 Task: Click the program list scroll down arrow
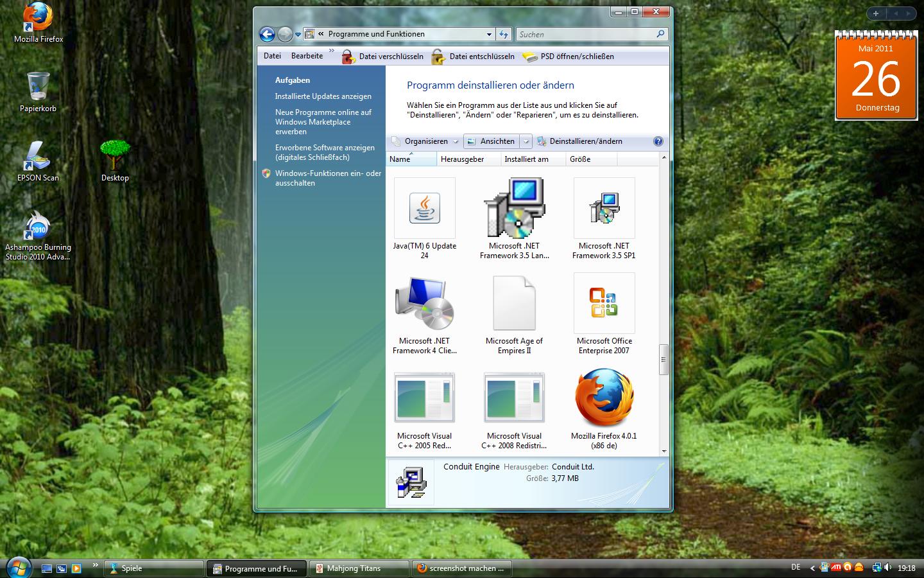click(x=663, y=451)
